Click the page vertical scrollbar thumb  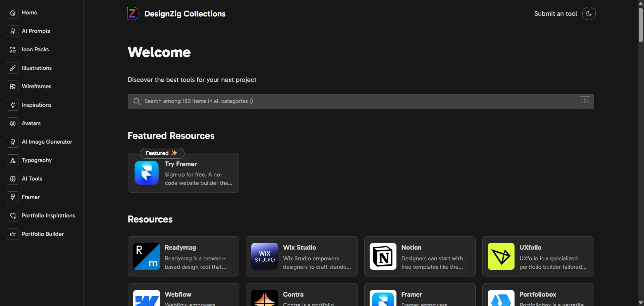(641, 25)
